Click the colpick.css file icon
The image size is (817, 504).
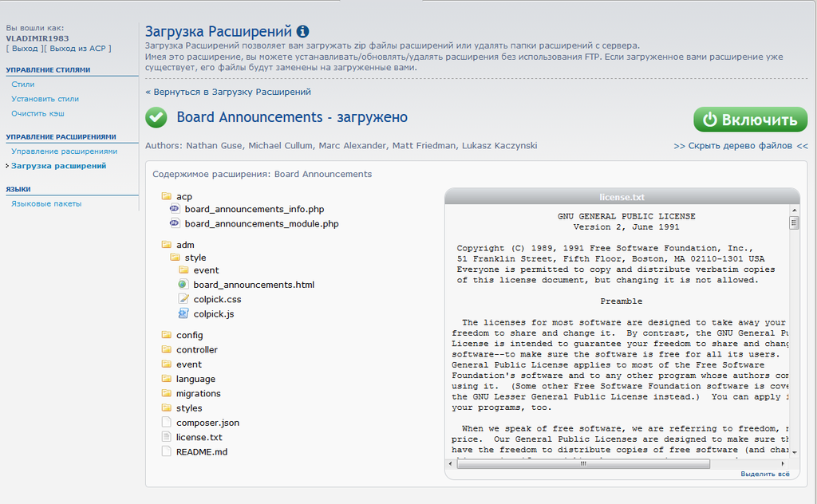184,299
